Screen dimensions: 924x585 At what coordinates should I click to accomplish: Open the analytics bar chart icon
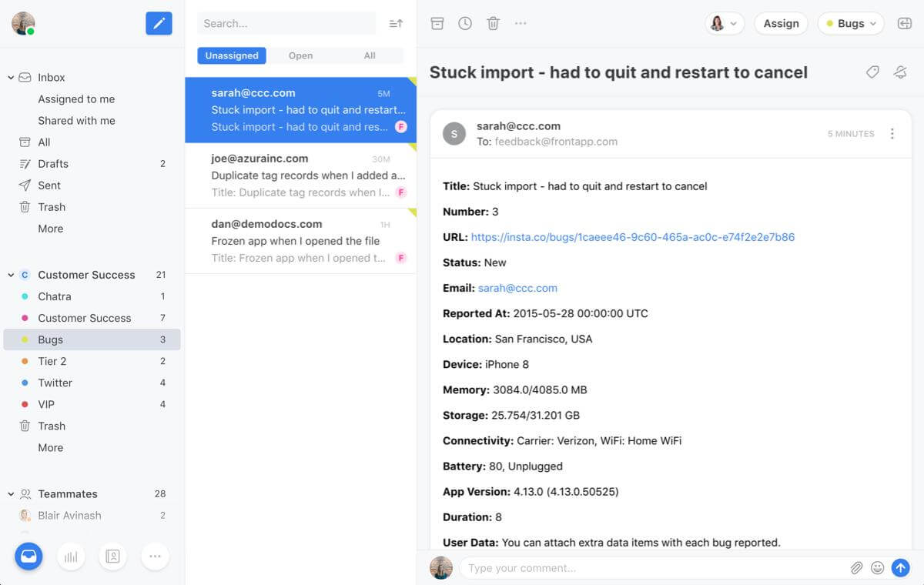(71, 556)
